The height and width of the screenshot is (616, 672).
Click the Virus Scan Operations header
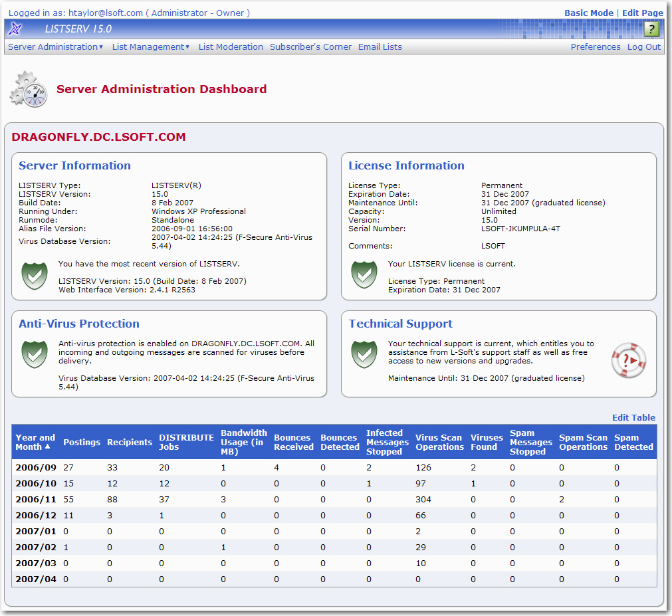440,442
